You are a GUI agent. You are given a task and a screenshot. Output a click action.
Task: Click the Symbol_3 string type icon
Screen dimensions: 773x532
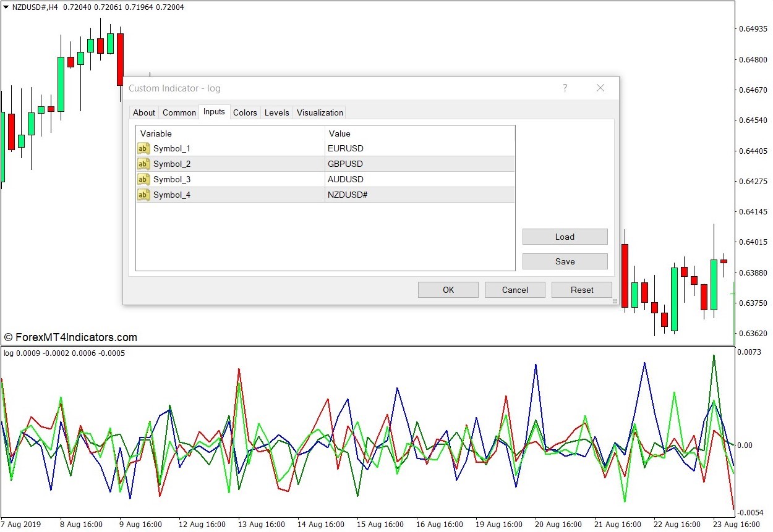(143, 179)
